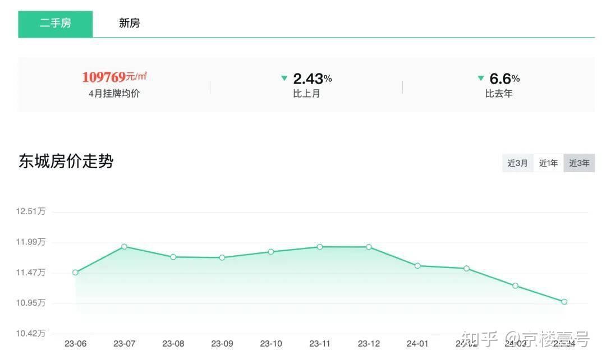Click the 24-02 data point on chart
Screen dimensions: 606x364
tap(466, 269)
